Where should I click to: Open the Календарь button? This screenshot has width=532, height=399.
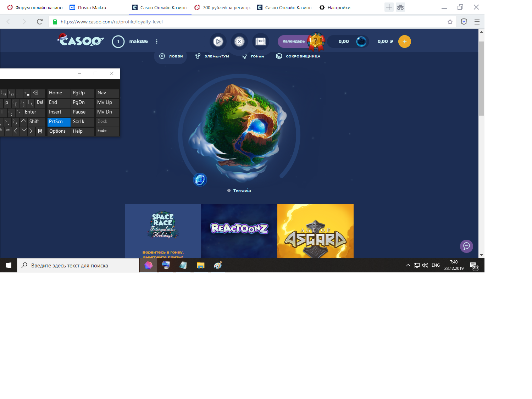point(294,41)
